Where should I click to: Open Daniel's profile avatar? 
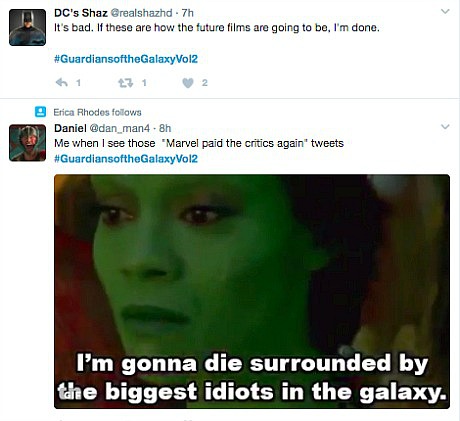click(27, 143)
